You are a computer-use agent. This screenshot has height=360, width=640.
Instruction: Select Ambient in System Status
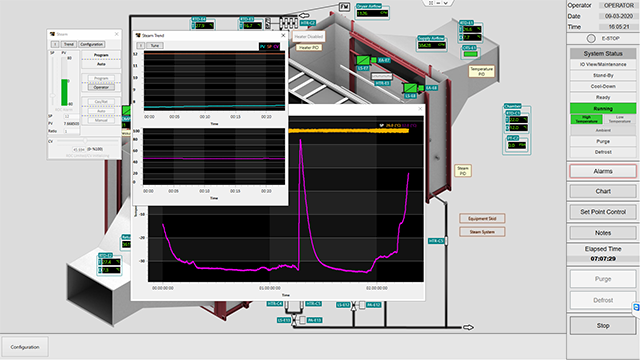tap(603, 130)
